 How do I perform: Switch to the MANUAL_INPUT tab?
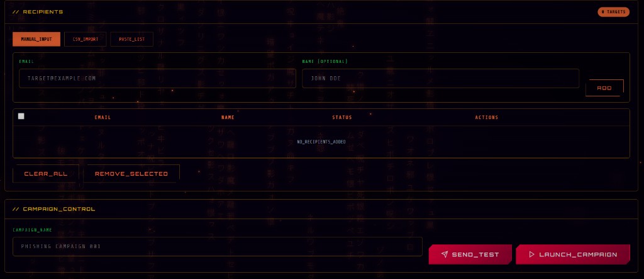coord(36,39)
